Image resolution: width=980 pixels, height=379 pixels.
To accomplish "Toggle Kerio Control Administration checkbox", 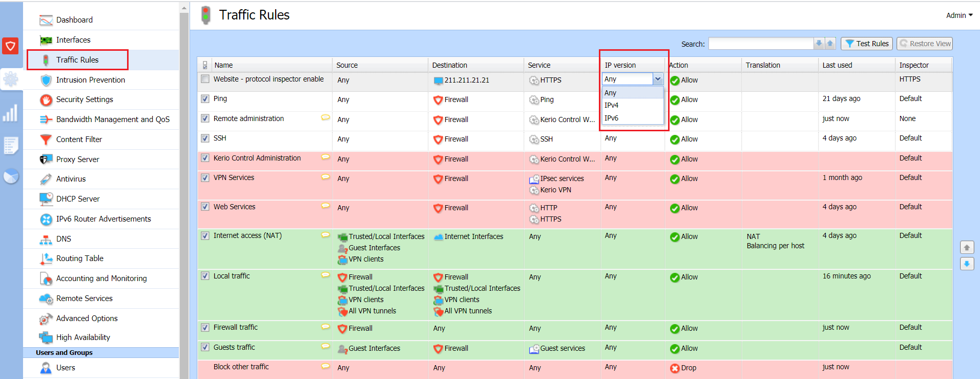I will click(205, 158).
